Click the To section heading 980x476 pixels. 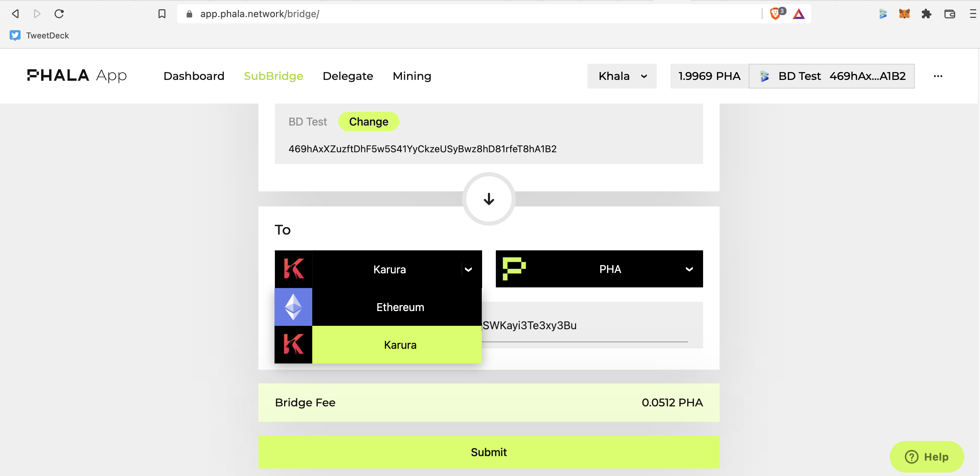(283, 230)
